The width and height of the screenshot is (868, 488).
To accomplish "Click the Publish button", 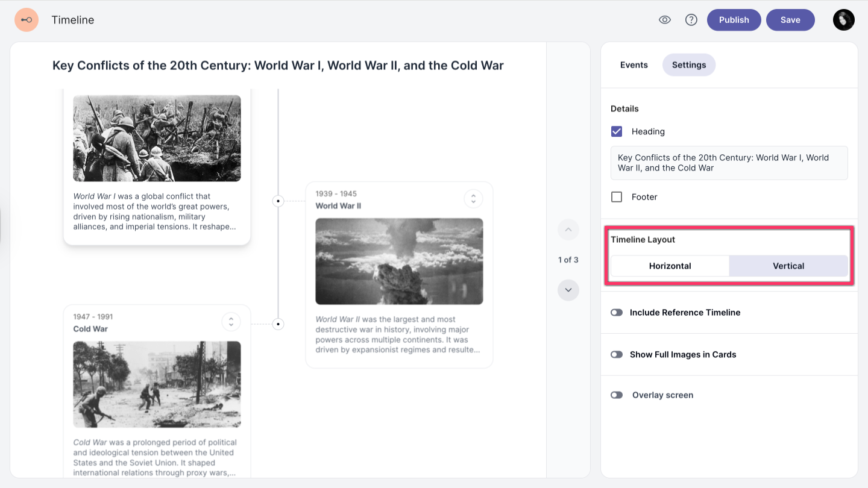I will click(x=734, y=20).
